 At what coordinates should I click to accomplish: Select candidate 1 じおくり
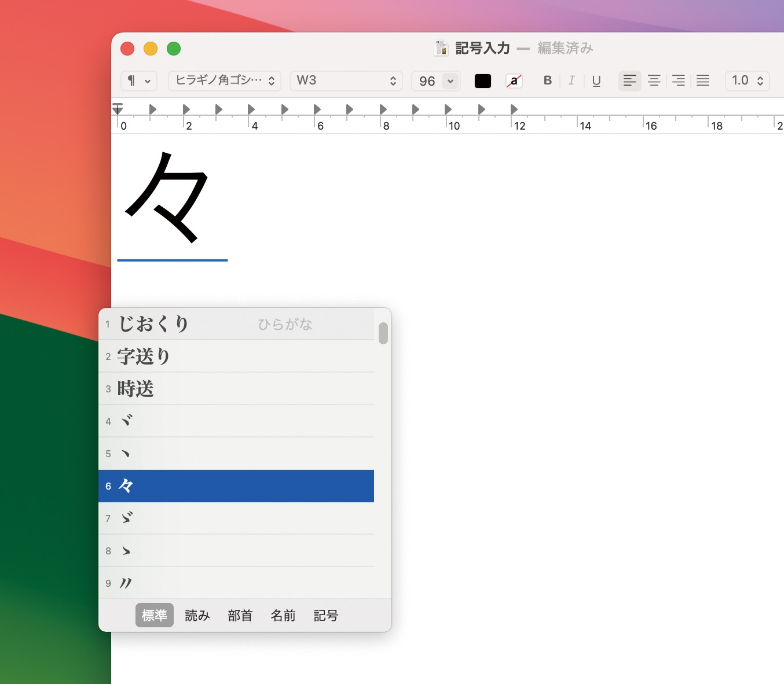click(x=236, y=324)
